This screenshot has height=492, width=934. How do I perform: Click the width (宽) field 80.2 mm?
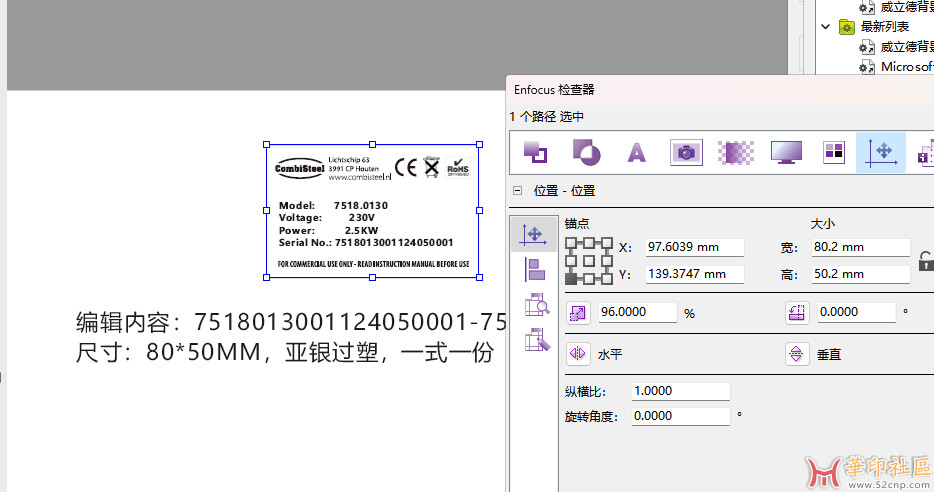pos(861,247)
